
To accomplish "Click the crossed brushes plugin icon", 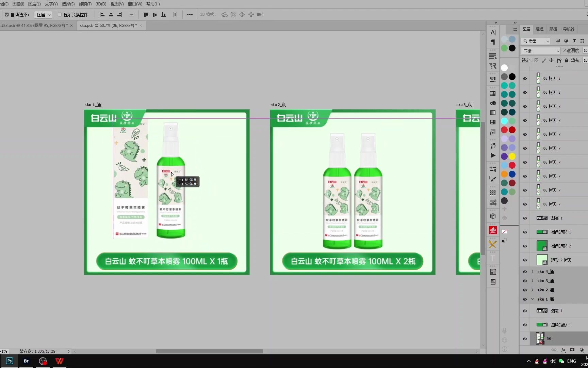I will pos(493,244).
